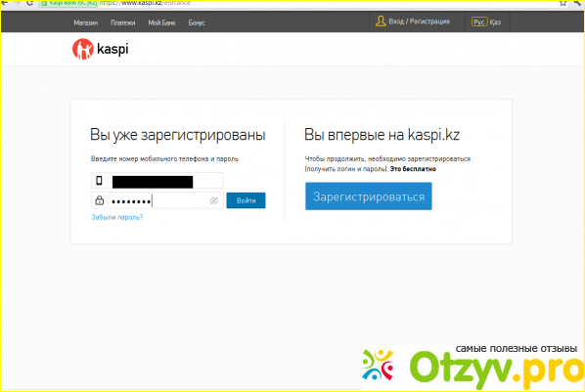Click the Kaspi Bank JSC security badge
Image resolution: width=585 pixels, height=392 pixels.
click(x=69, y=3)
